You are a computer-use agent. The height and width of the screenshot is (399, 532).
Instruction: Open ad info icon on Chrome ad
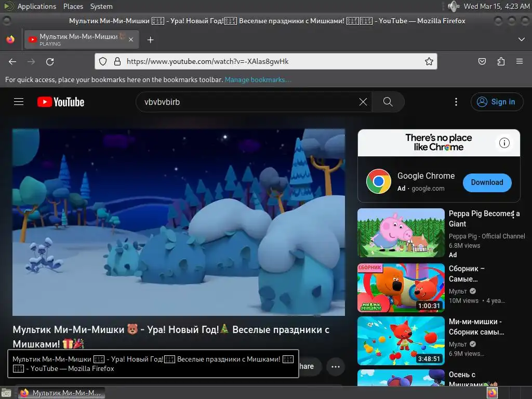click(504, 143)
